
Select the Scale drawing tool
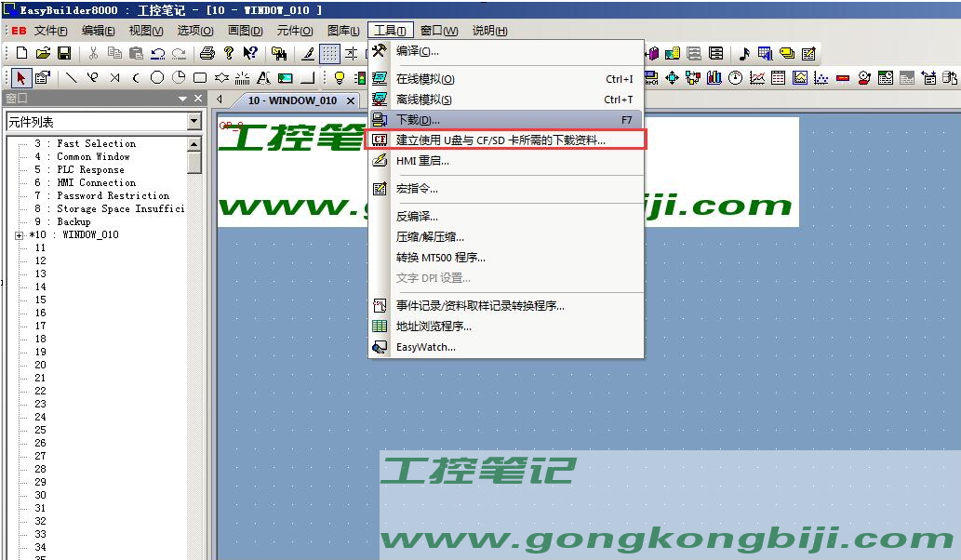coord(242,78)
